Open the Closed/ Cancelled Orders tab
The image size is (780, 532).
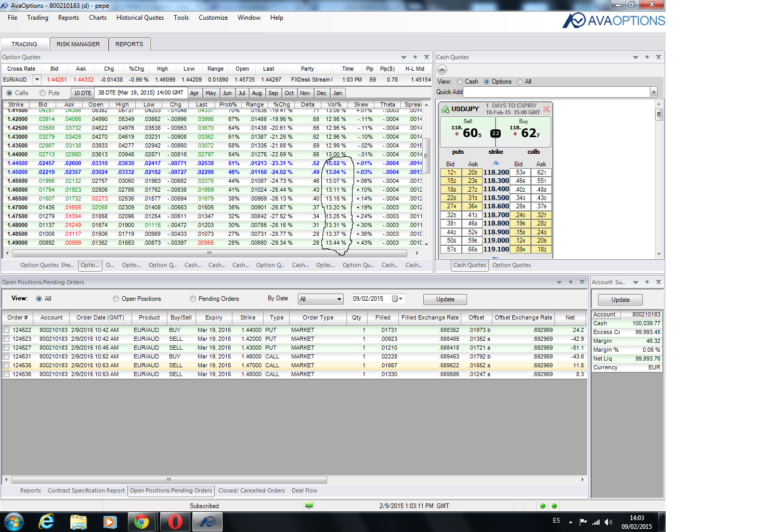point(252,490)
